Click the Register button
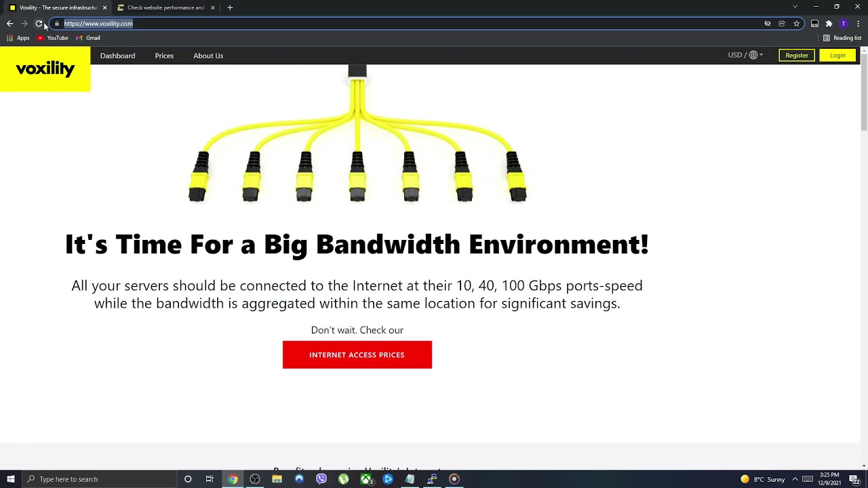The width and height of the screenshot is (868, 488). click(x=797, y=56)
